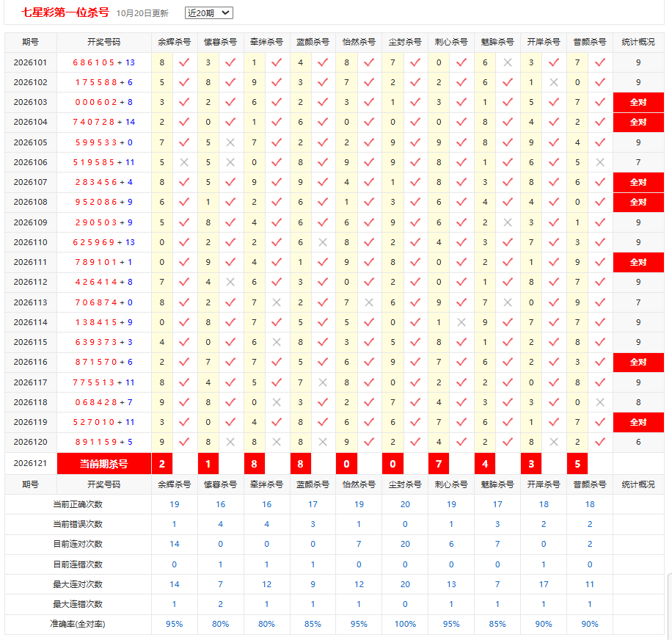Click the 当前正确次数 row label

[78, 504]
